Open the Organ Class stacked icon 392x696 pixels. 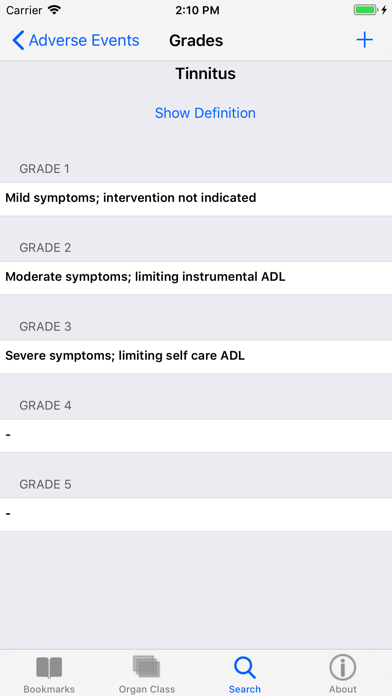(147, 667)
